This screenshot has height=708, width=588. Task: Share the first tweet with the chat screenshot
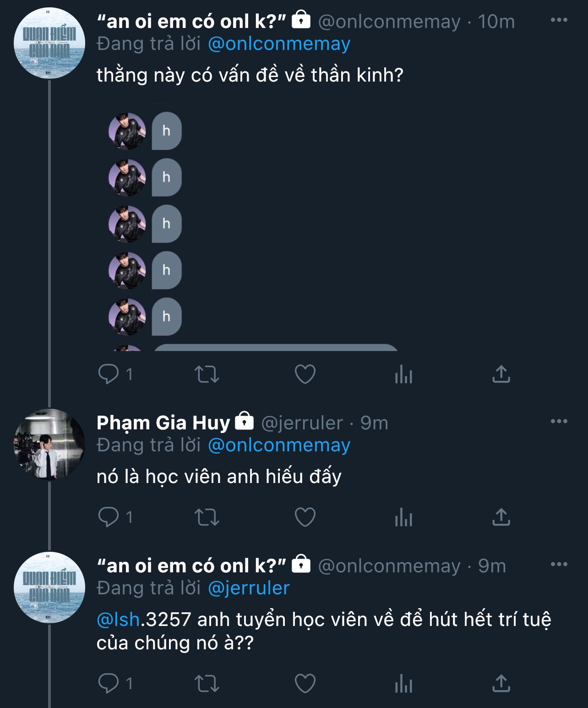[x=501, y=374]
